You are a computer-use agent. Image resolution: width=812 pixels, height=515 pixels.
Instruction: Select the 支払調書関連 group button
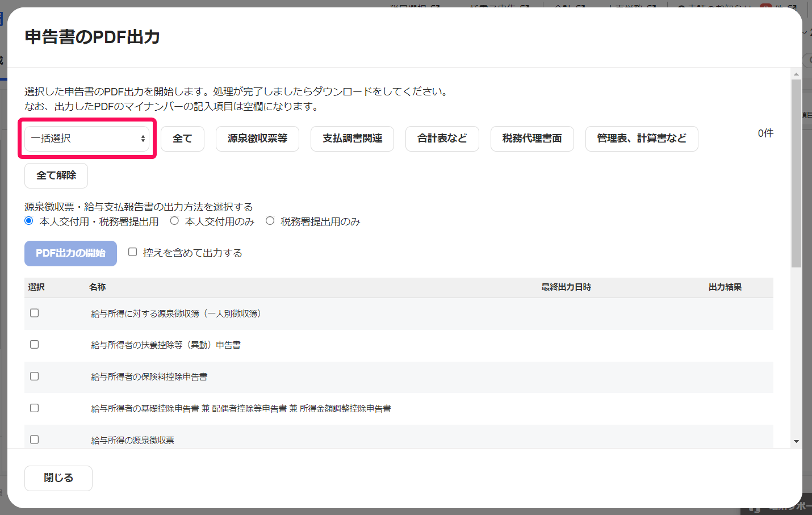tap(353, 139)
